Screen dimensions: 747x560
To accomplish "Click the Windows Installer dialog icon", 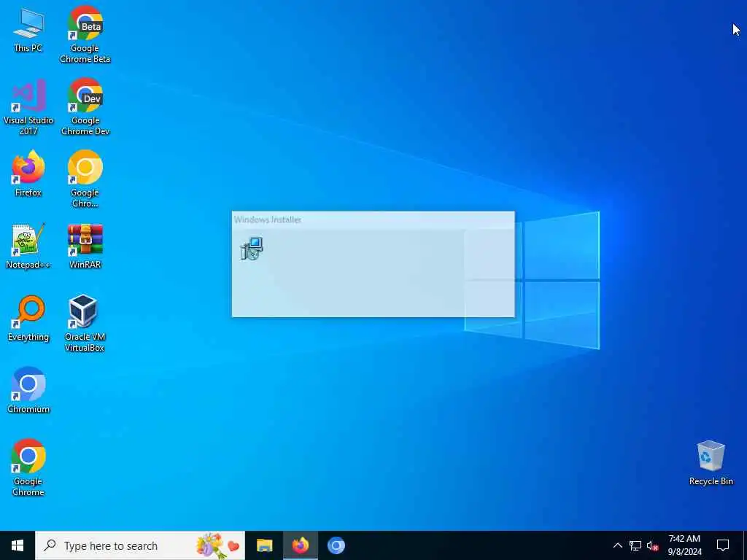I will 252,248.
